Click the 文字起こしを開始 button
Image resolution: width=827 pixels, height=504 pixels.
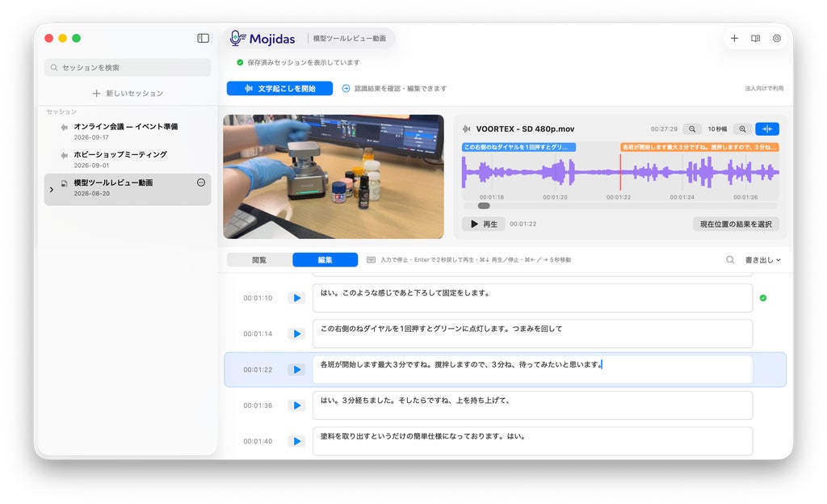click(x=279, y=89)
